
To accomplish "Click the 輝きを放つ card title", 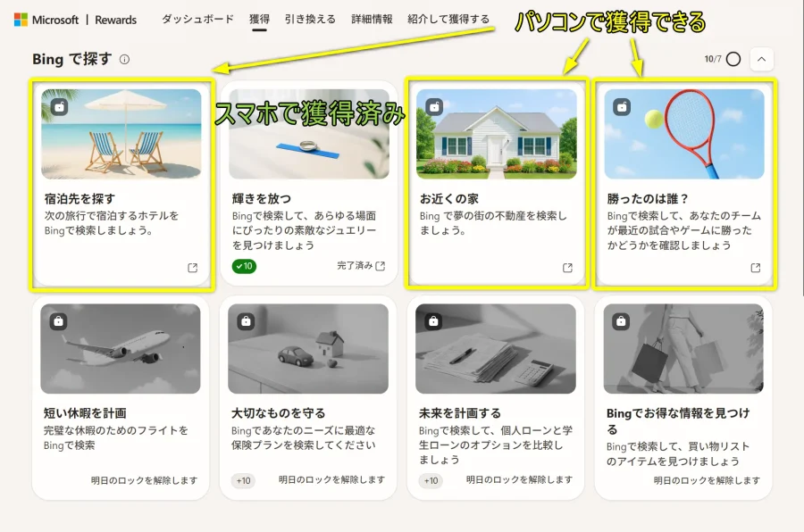I will point(262,199).
